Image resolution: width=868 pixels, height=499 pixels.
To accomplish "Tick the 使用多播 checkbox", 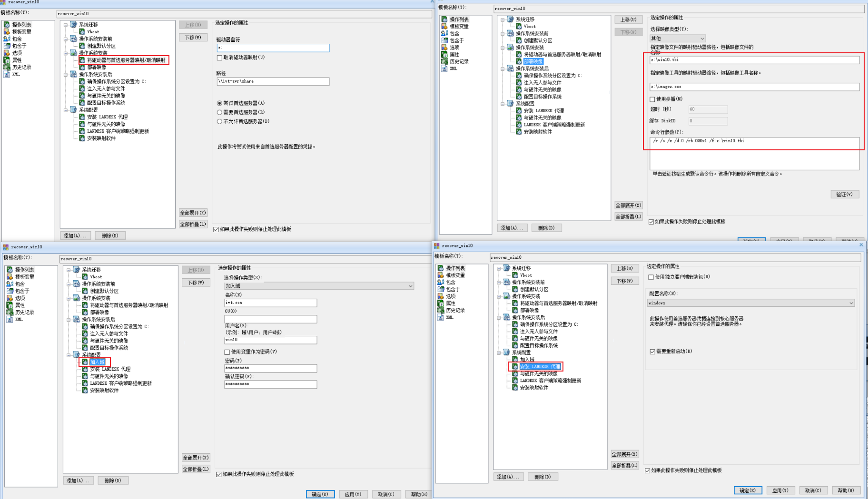I will (x=652, y=99).
